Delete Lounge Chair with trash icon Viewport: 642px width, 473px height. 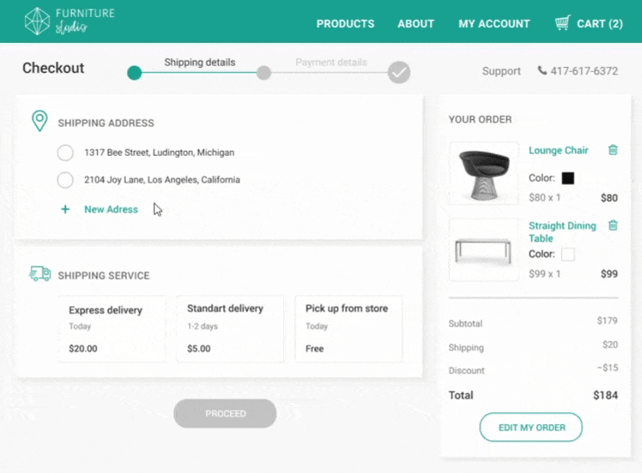pos(613,151)
